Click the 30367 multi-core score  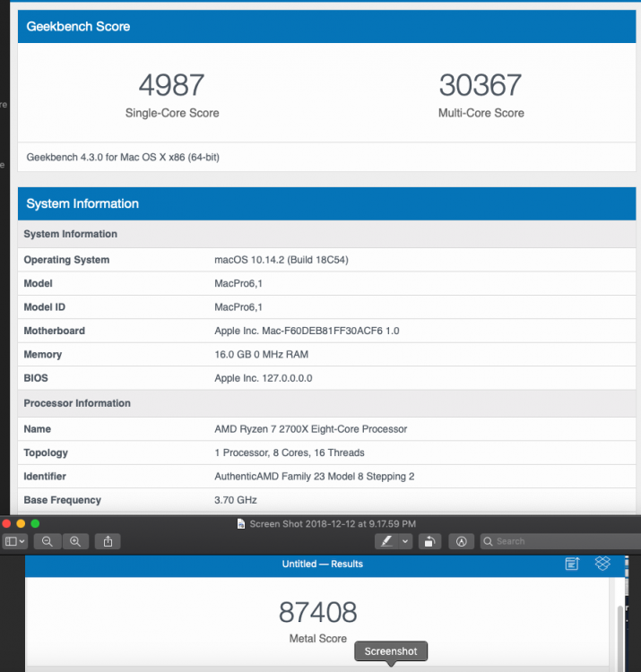pos(481,85)
